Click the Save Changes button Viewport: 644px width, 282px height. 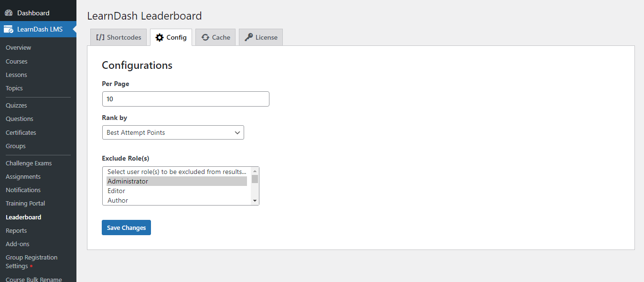[x=126, y=228]
